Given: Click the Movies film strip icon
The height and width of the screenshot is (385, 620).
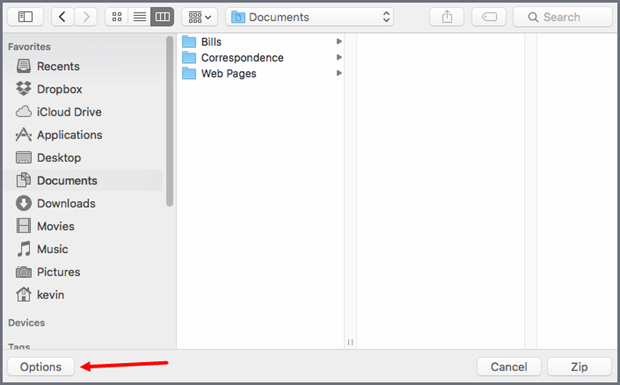Looking at the screenshot, I should pos(24,226).
